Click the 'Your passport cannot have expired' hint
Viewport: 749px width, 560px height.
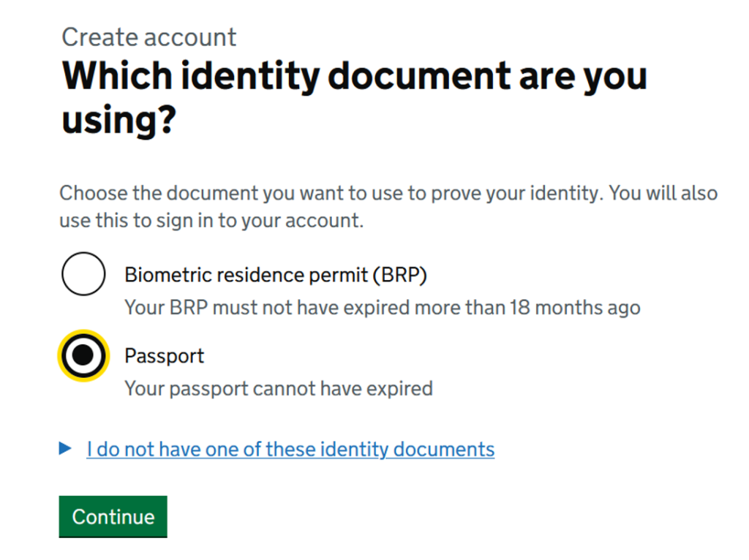(278, 388)
